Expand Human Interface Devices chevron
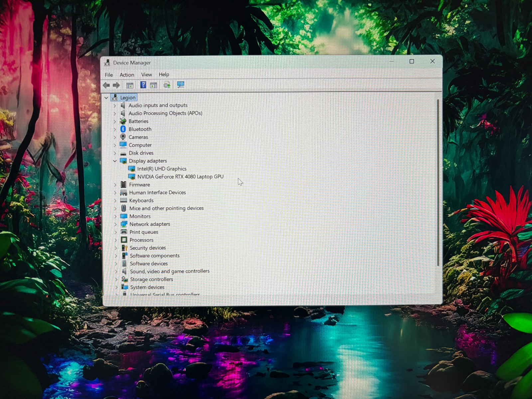 115,193
